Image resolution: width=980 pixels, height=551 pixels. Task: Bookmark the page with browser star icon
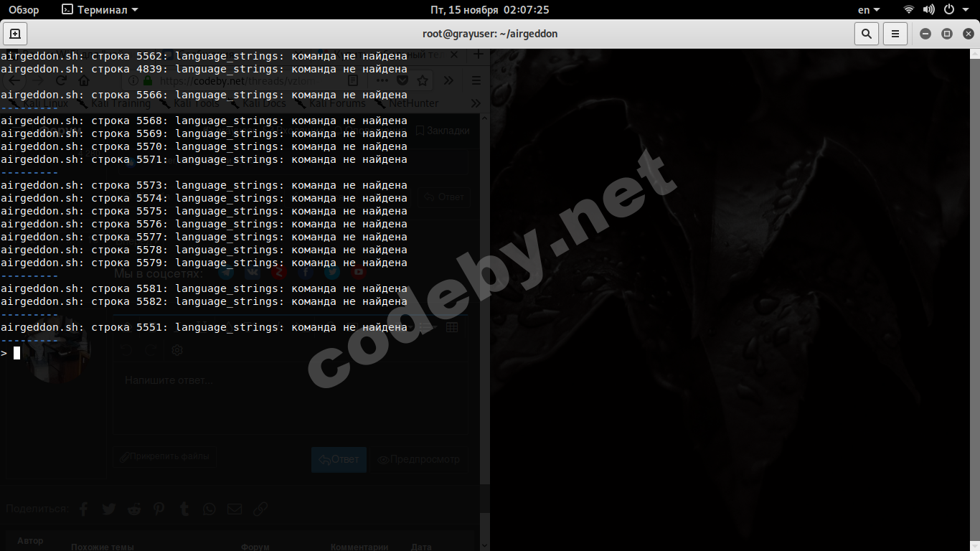click(x=423, y=81)
